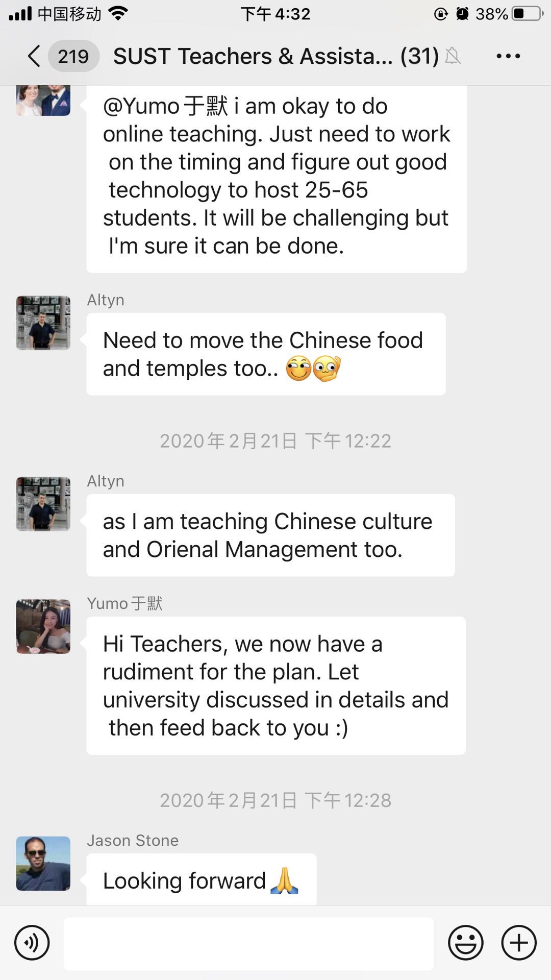Viewport: 551px width, 980px height.
Task: Tap the SUST Teachers & Assistants group title
Action: 275,56
